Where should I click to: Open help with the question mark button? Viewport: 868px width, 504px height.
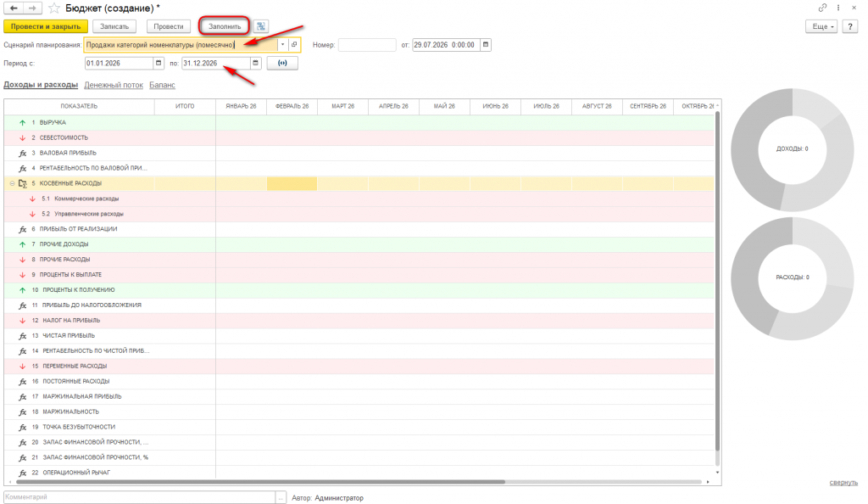[849, 26]
